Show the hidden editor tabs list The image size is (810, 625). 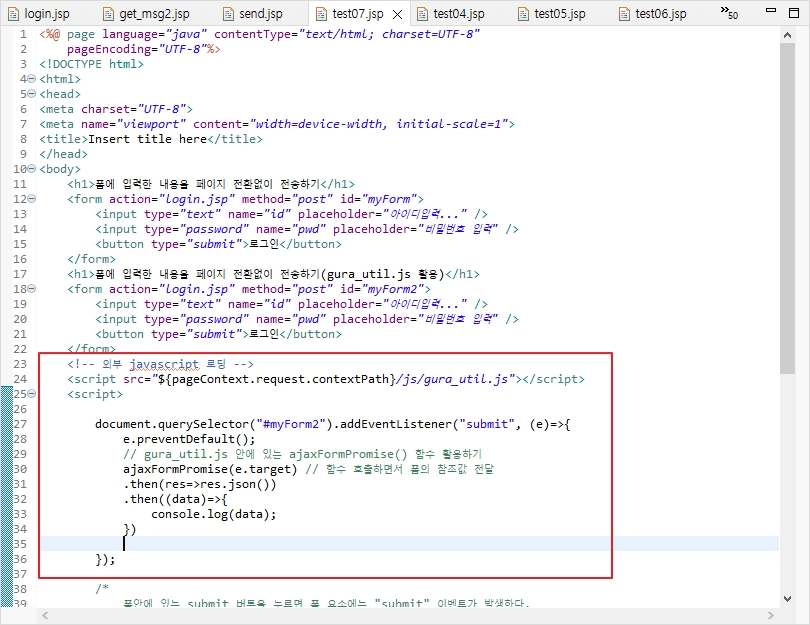pos(729,12)
